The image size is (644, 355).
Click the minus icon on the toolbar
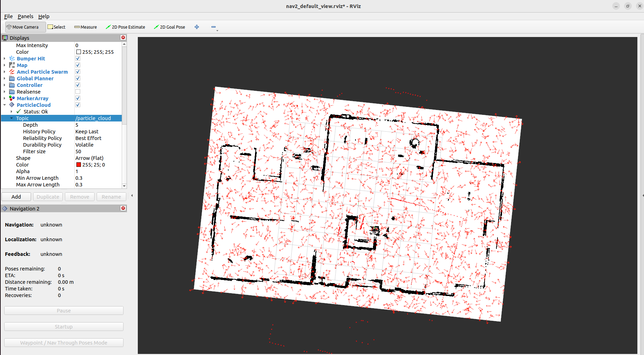tap(214, 27)
